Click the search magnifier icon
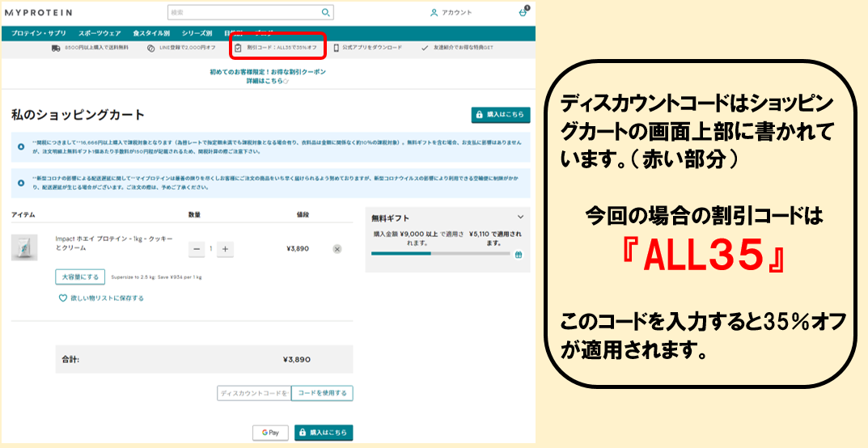Screen dimensions: 868x448 coord(326,12)
